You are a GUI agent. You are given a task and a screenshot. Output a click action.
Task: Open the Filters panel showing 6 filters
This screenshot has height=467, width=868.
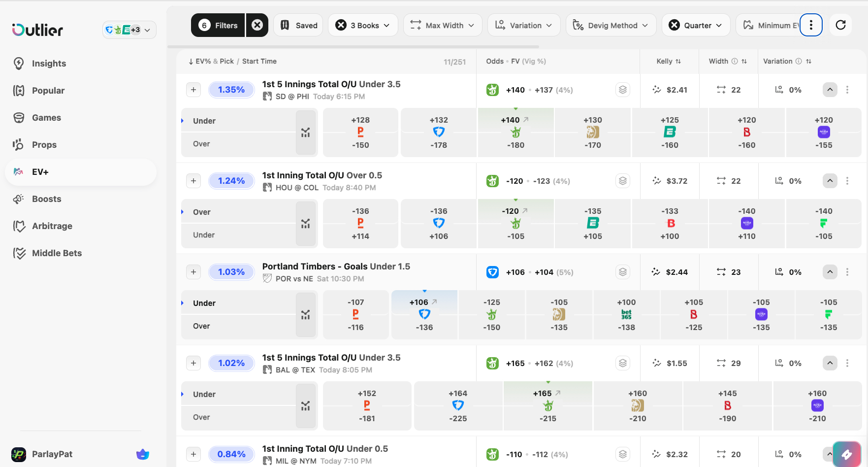[218, 25]
